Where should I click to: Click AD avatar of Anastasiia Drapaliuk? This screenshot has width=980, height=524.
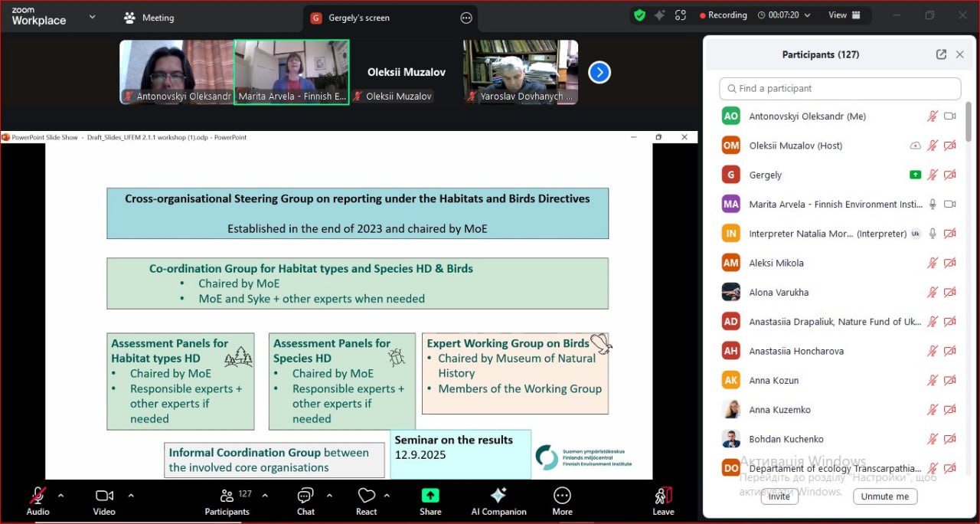pyautogui.click(x=731, y=322)
